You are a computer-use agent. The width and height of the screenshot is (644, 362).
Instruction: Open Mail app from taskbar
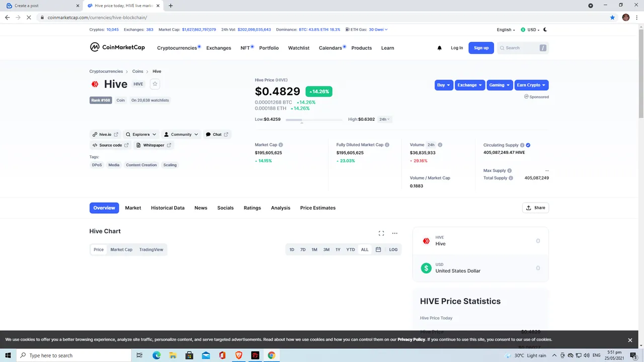206,355
